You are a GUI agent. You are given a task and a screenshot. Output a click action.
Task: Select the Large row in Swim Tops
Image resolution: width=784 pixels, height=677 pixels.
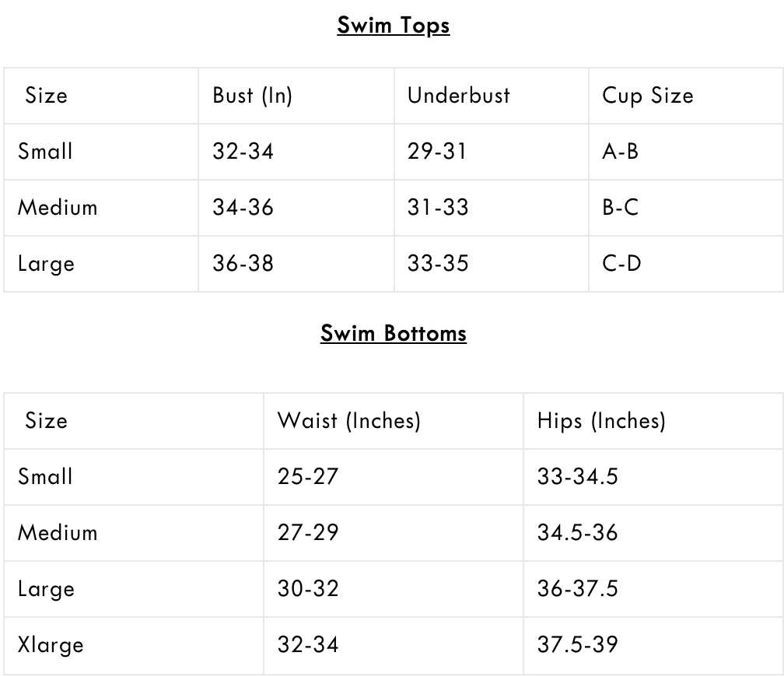[46, 264]
